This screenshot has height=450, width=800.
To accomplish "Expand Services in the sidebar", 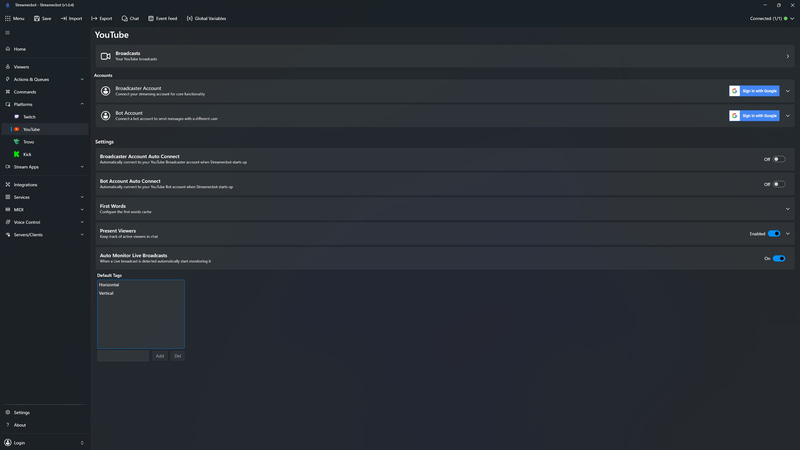I will (82, 197).
